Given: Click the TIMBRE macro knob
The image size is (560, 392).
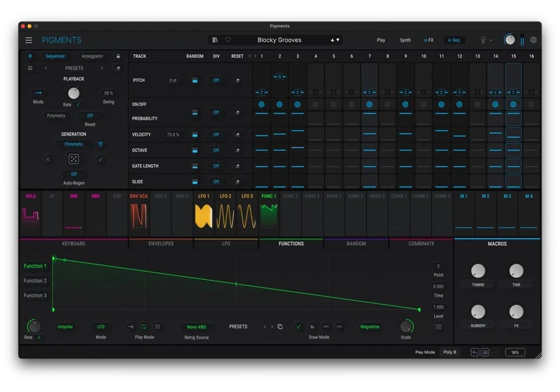Looking at the screenshot, I should (478, 271).
